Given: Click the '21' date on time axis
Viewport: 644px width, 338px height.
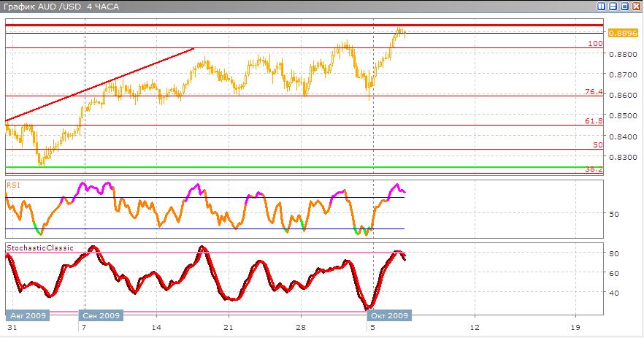Looking at the screenshot, I should [x=229, y=328].
